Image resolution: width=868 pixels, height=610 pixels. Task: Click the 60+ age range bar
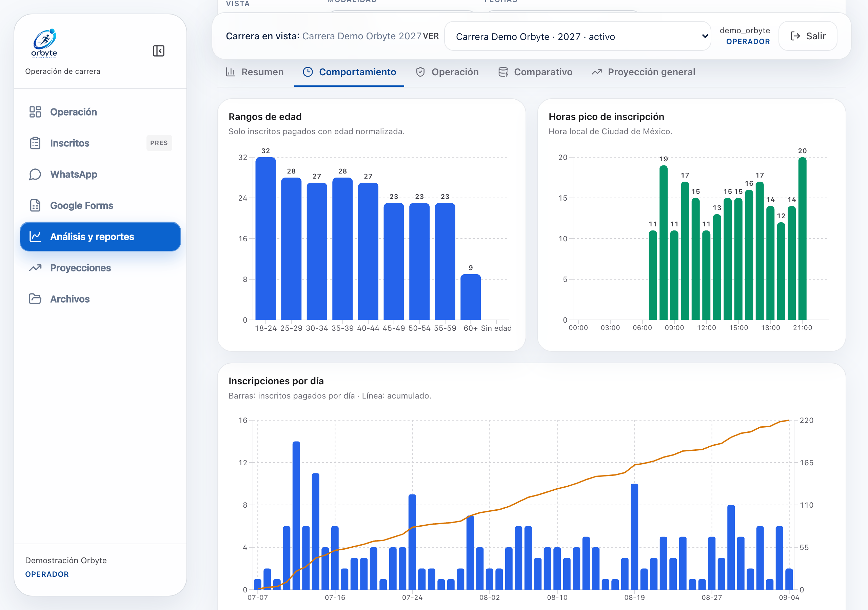(470, 297)
